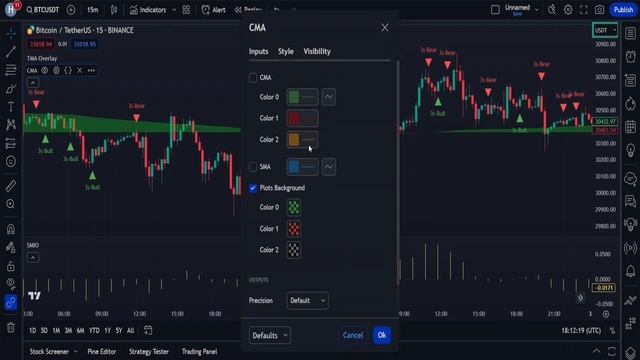Click the Cancel button
This screenshot has height=360, width=640.
click(353, 335)
